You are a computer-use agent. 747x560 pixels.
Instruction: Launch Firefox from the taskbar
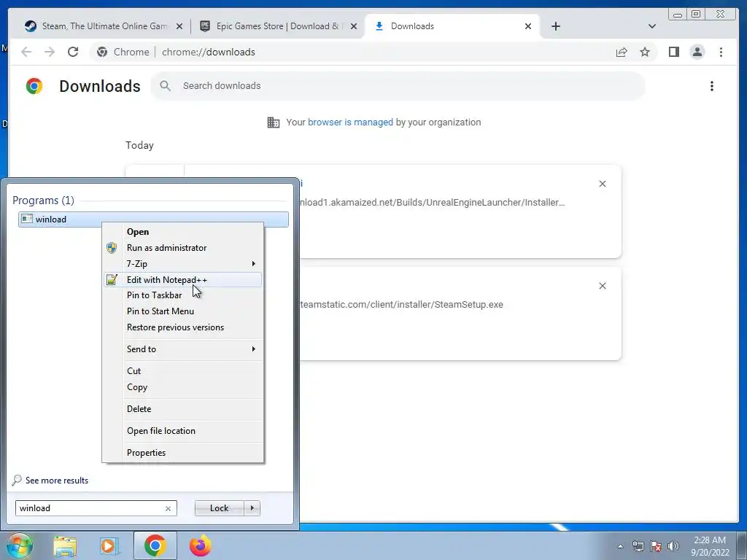[x=200, y=545]
